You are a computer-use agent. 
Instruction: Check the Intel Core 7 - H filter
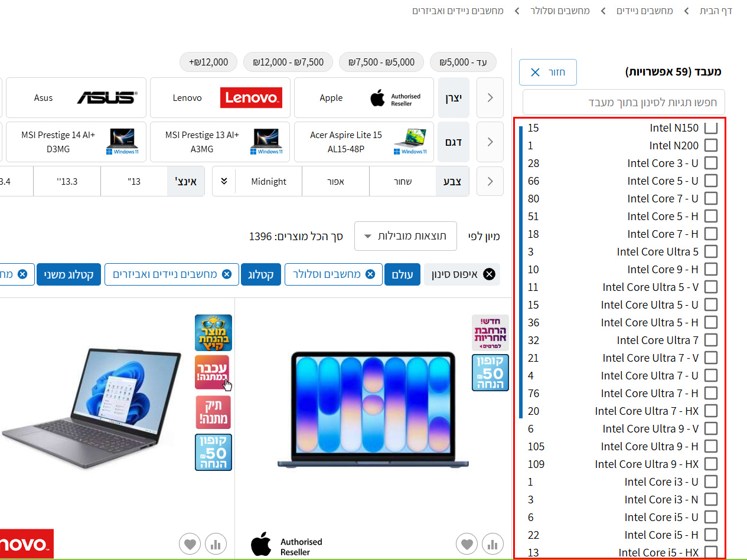coord(711,234)
